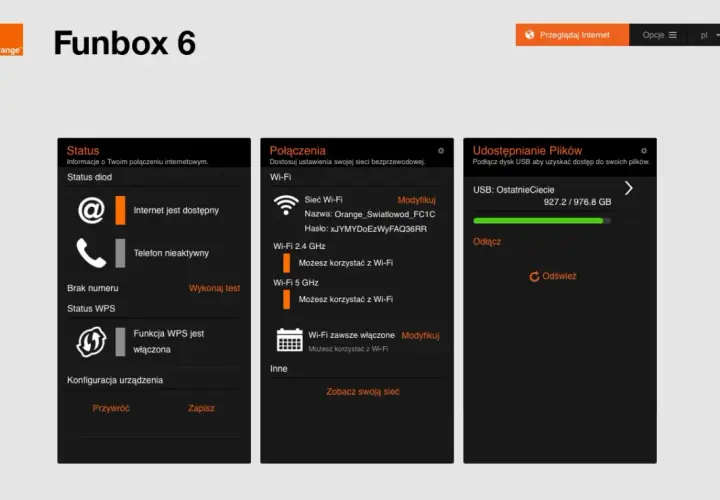Screen dimensions: 720x500
Task: Click the Wi-Fi 5 GHz label
Action: tap(296, 283)
